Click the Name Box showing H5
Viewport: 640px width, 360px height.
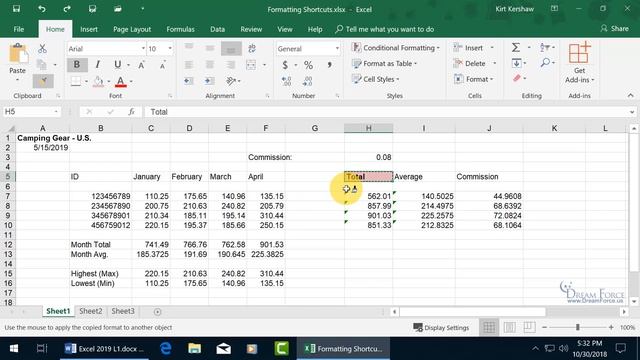[32, 111]
